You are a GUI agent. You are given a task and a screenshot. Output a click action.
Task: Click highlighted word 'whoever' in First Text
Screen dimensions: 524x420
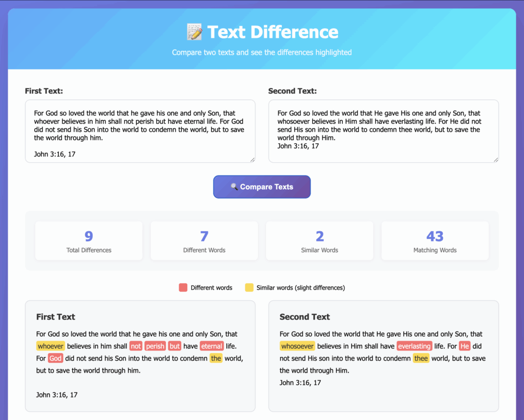[51, 346]
